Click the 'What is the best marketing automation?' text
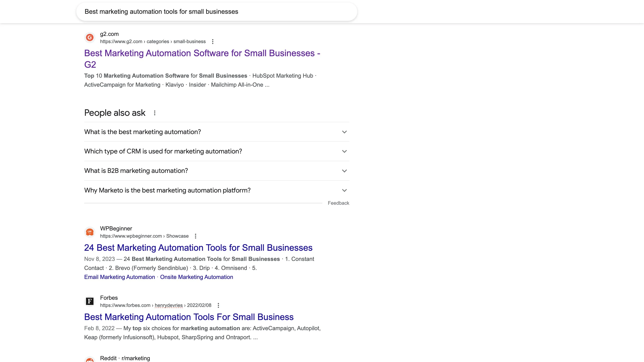Image resolution: width=644 pixels, height=362 pixels. 142,132
